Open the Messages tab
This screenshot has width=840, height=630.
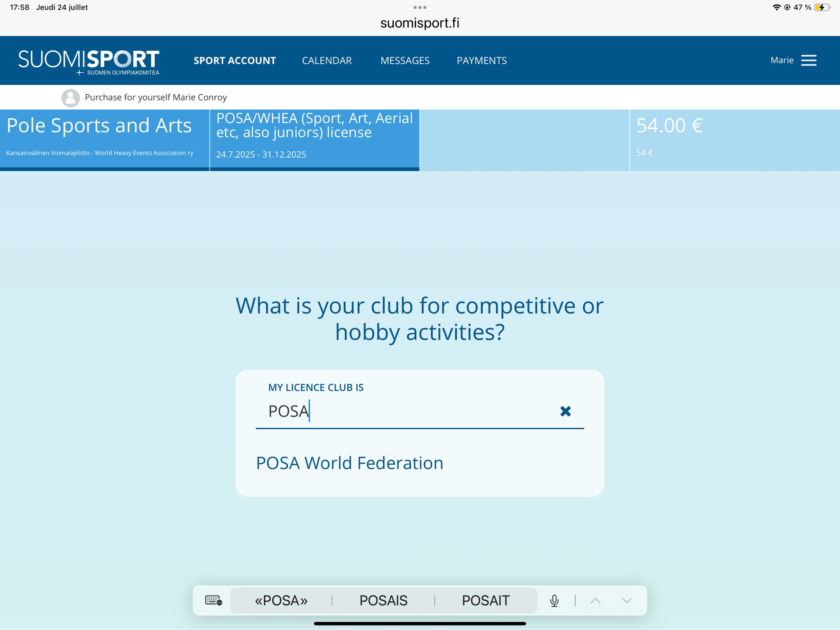(x=405, y=61)
